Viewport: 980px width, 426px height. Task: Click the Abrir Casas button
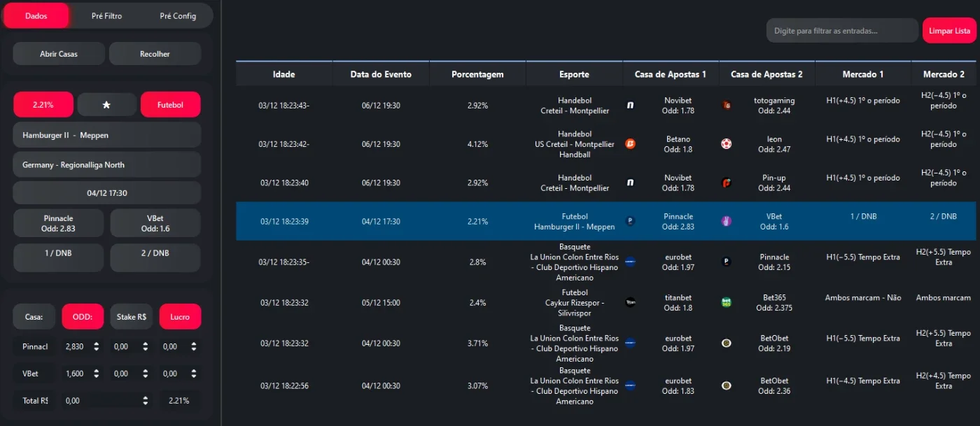pos(59,54)
